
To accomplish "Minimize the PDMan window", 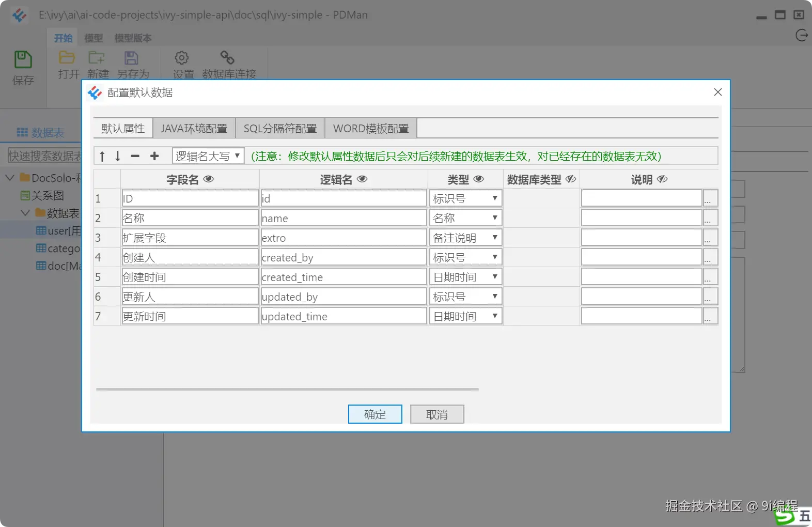I will coord(761,17).
